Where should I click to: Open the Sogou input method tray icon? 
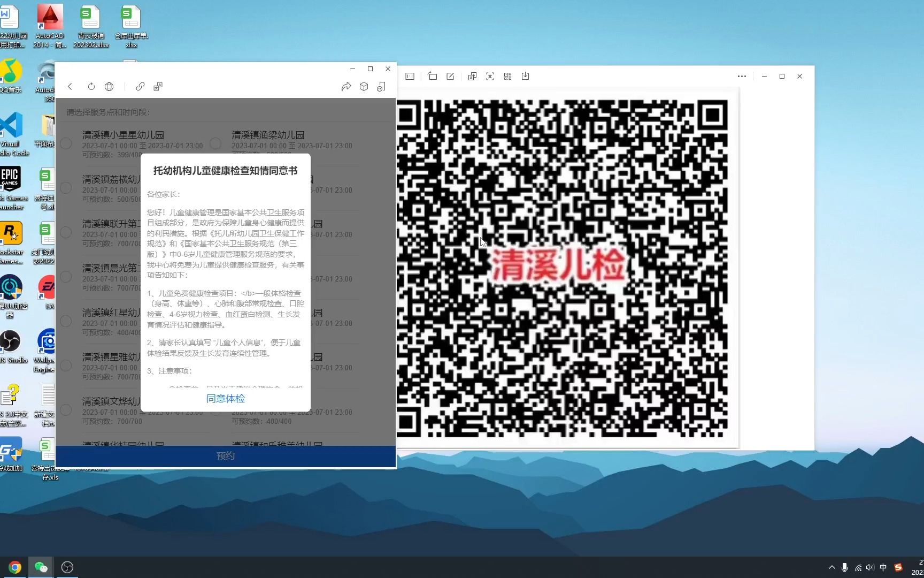click(898, 567)
